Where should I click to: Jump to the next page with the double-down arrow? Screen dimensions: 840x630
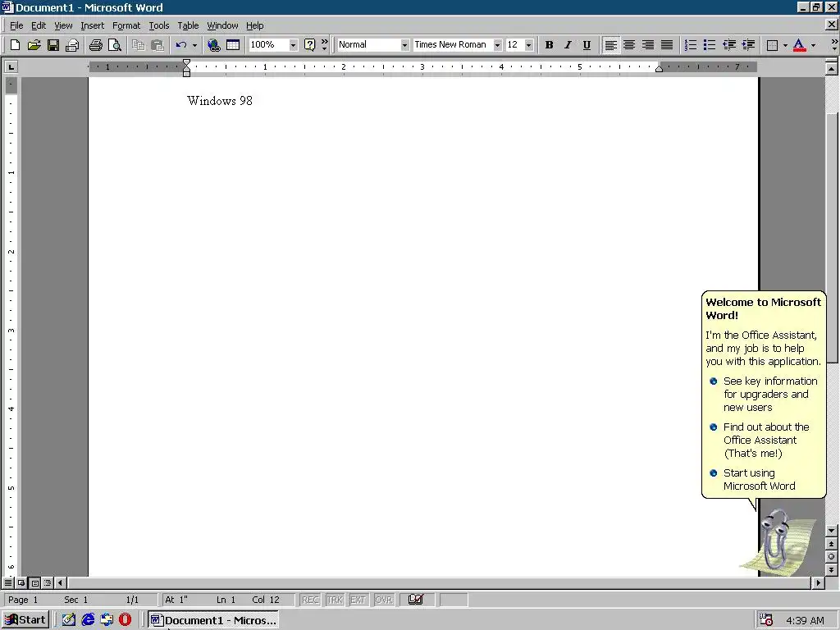[832, 569]
